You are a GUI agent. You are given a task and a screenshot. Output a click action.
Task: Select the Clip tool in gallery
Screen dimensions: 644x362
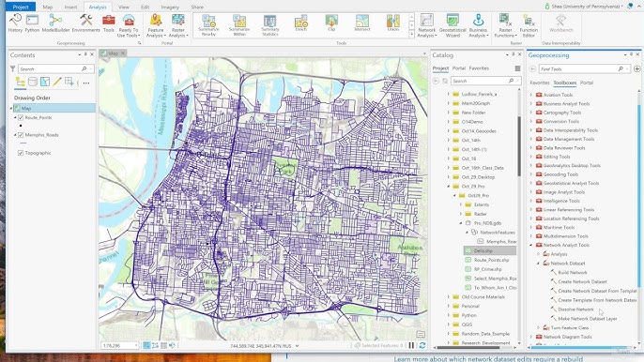(x=331, y=23)
